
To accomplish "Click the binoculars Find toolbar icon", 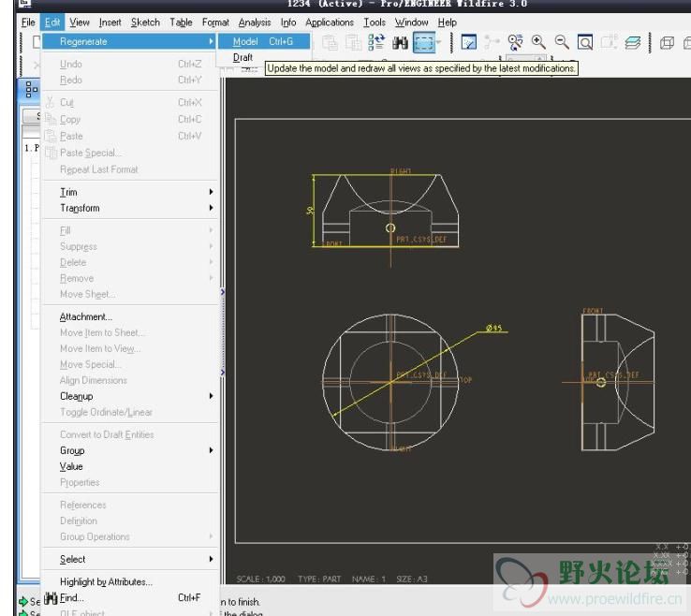I will coord(400,43).
